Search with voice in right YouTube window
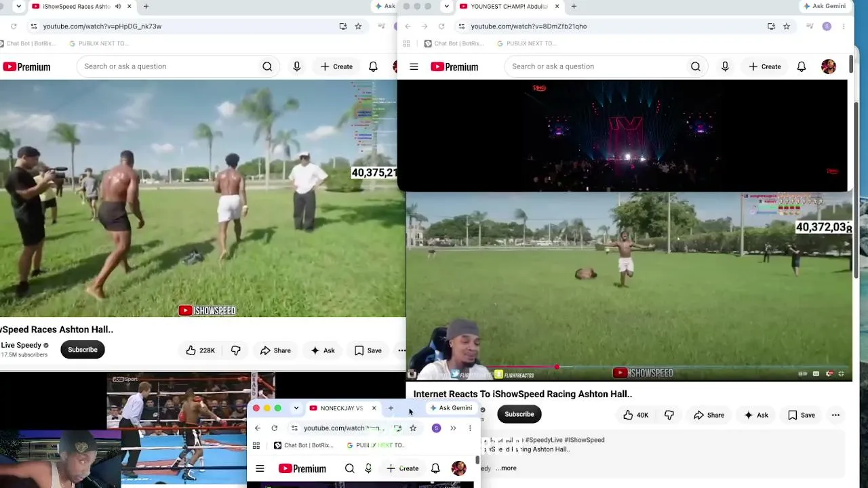Viewport: 868px width, 488px height. click(x=725, y=66)
